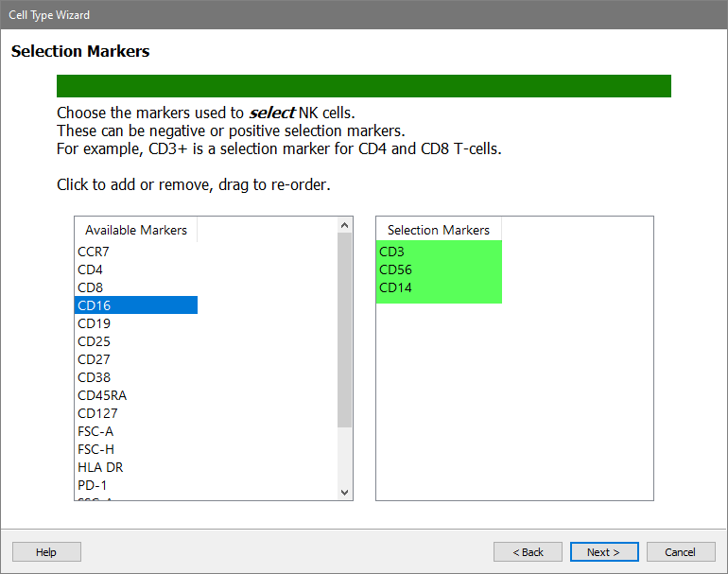This screenshot has width=728, height=574.
Task: Choose CD25 from the available list
Action: pyautogui.click(x=95, y=341)
